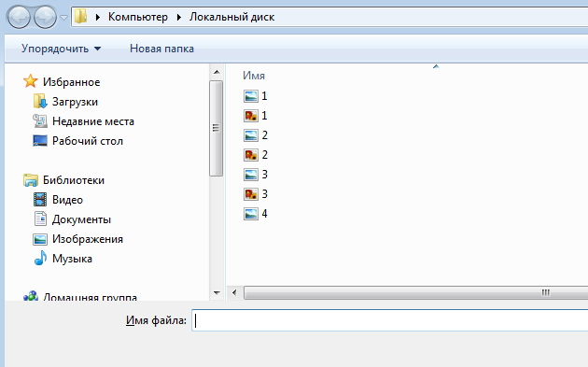This screenshot has width=588, height=367.
Task: Select Недавние места in sidebar
Action: pyautogui.click(x=84, y=121)
